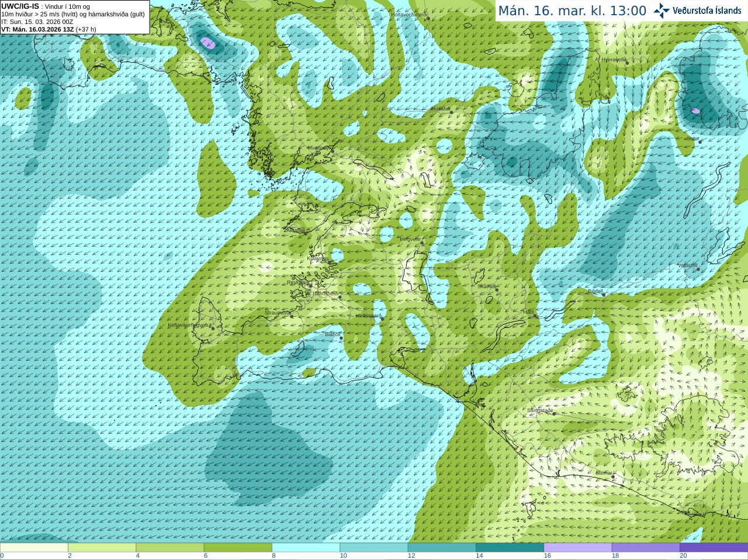Click the Húsafell station label
Image resolution: width=748 pixels, height=560 pixels.
441,109
